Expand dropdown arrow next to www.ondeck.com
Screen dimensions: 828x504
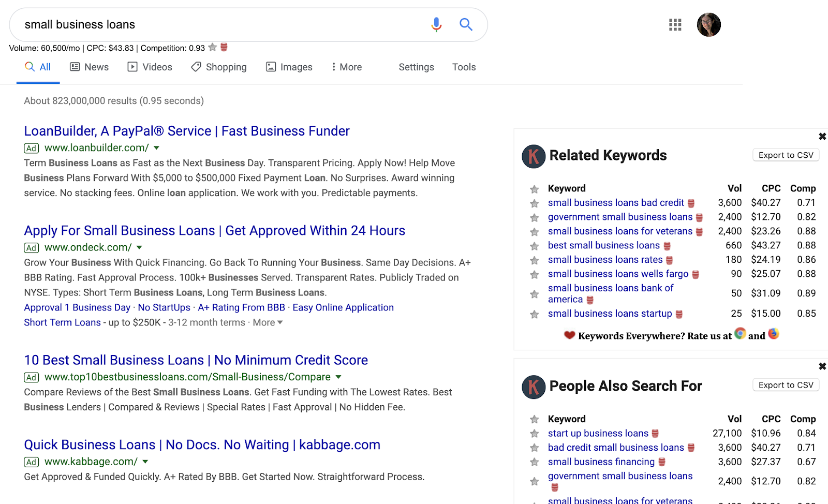click(x=139, y=248)
